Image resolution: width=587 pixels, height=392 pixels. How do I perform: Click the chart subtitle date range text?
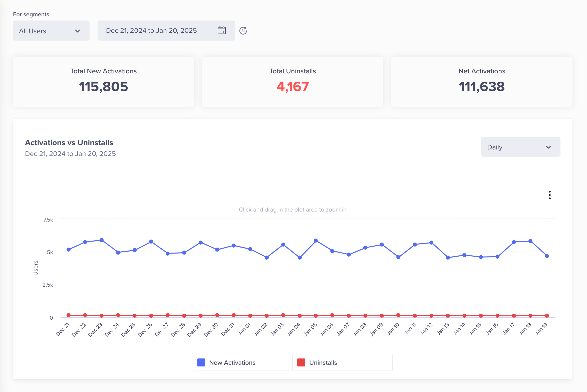coord(70,153)
